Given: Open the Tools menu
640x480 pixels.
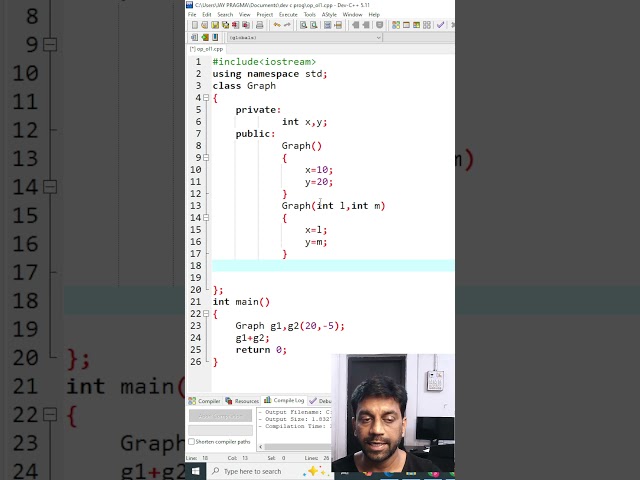Looking at the screenshot, I should pyautogui.click(x=309, y=14).
